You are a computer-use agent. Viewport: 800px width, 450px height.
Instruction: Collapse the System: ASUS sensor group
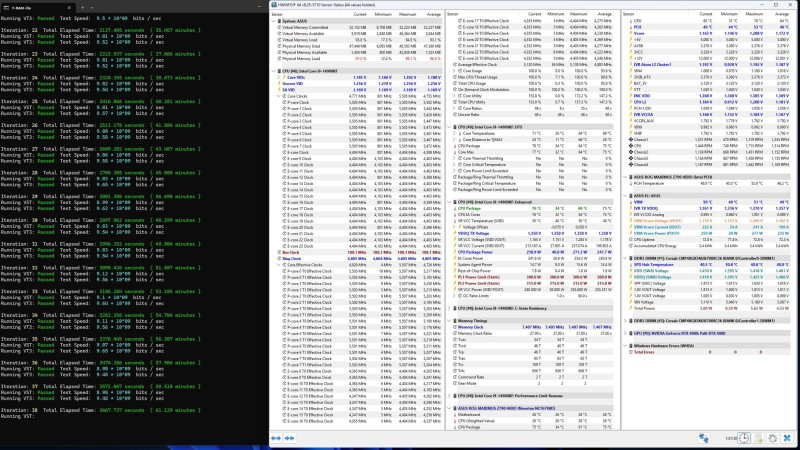(x=273, y=21)
